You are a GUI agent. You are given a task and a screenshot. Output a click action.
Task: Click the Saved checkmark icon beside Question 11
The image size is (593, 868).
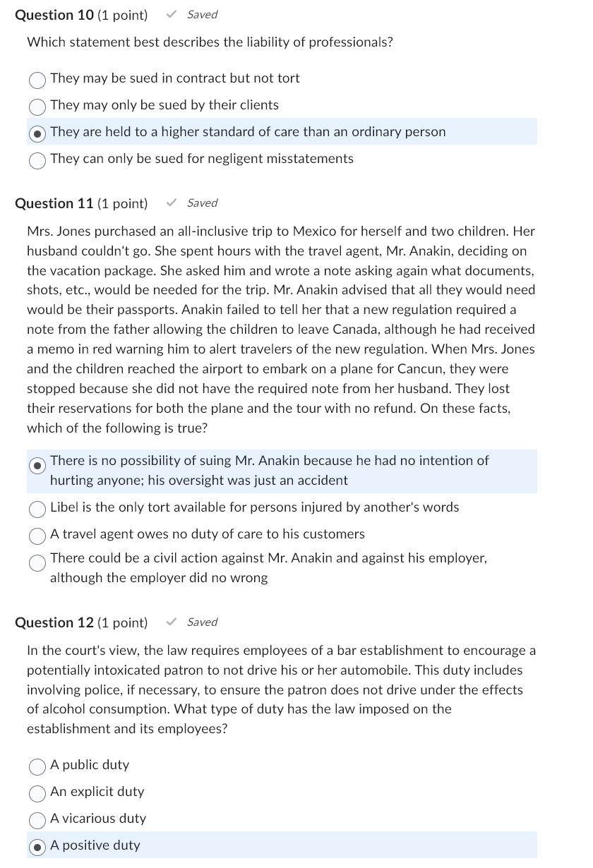[170, 203]
